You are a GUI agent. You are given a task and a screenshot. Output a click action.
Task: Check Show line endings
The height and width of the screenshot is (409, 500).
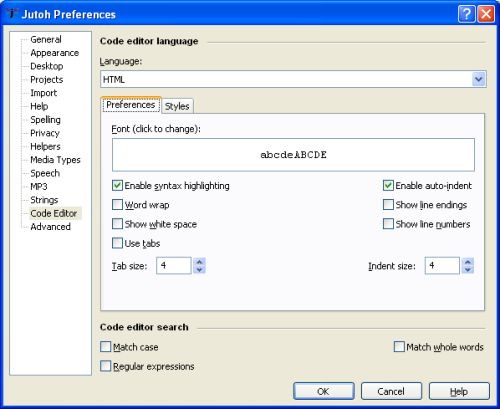[x=388, y=205]
